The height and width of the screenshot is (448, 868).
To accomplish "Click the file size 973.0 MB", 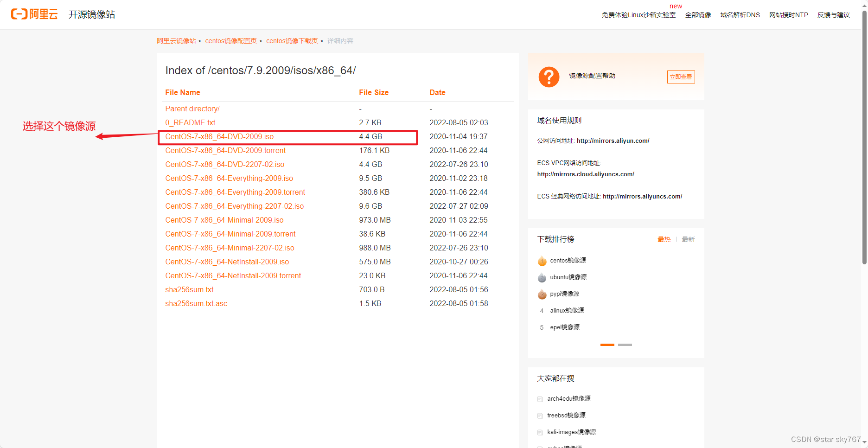I will click(375, 220).
